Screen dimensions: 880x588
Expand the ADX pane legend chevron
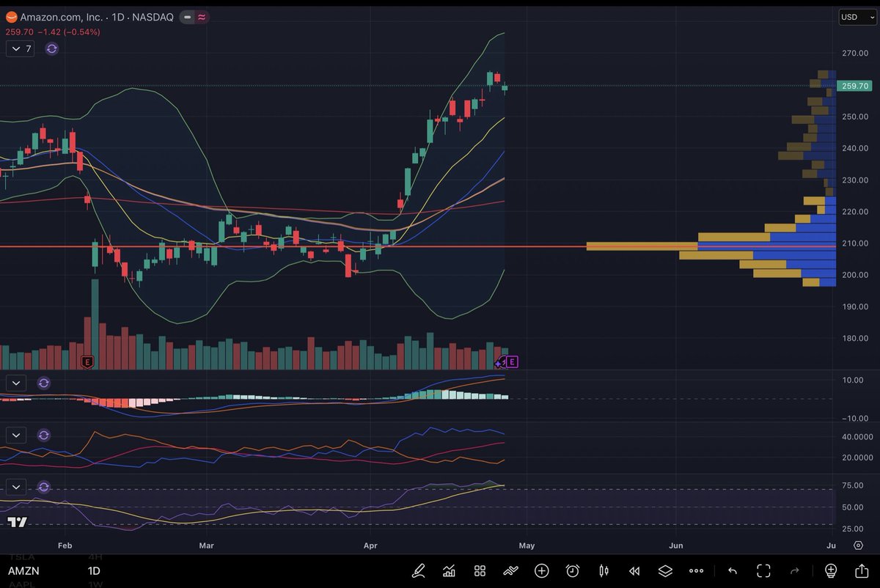click(16, 435)
